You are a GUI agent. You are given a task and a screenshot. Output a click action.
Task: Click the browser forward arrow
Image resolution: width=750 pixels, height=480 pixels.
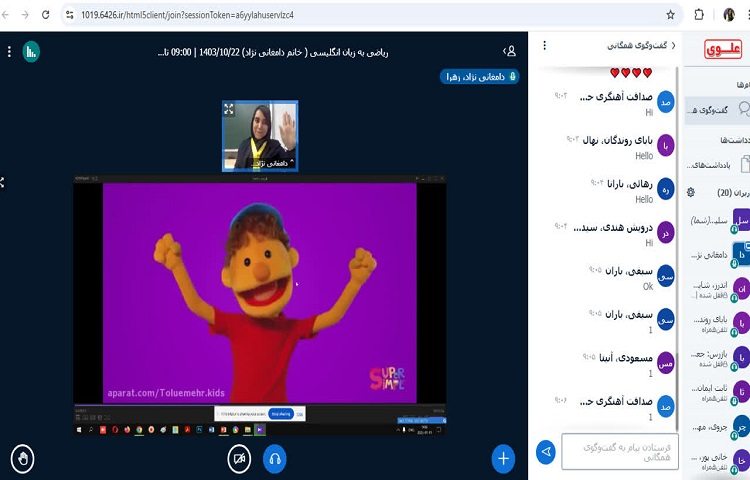point(25,15)
